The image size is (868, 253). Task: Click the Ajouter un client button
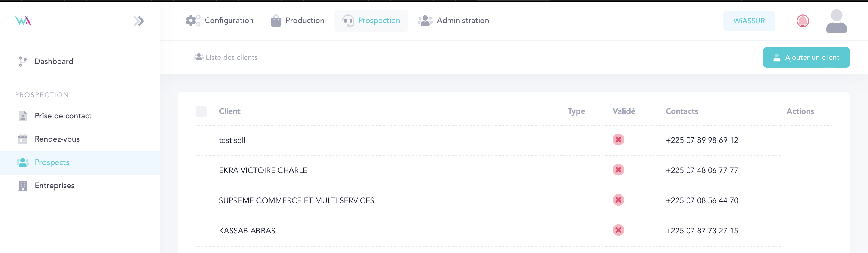[806, 57]
